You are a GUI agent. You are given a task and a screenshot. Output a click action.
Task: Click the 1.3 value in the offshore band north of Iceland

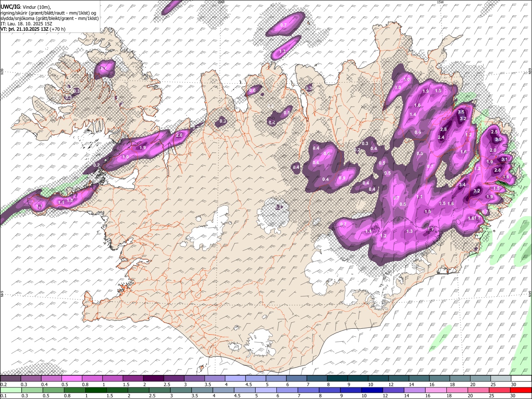tap(282, 51)
